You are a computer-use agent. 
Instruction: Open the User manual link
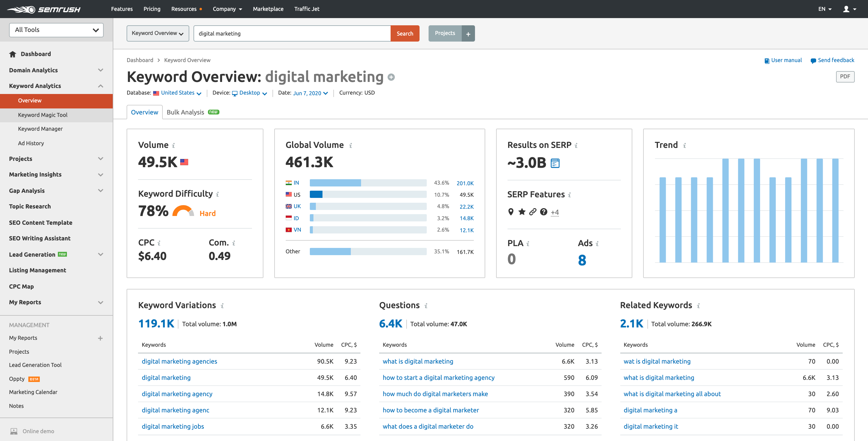click(783, 60)
